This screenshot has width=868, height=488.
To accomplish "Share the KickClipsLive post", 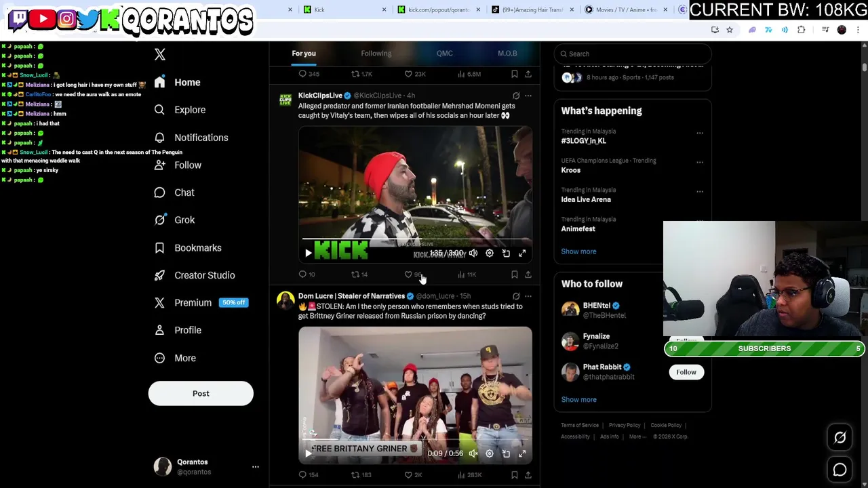I will [x=528, y=274].
